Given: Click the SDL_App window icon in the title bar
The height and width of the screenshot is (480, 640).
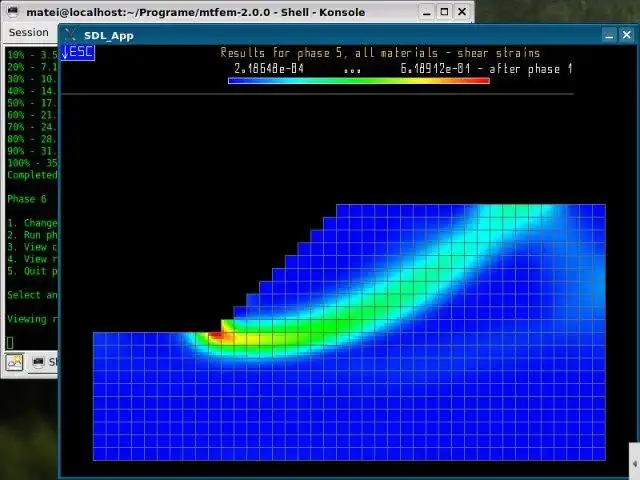Looking at the screenshot, I should (x=71, y=35).
